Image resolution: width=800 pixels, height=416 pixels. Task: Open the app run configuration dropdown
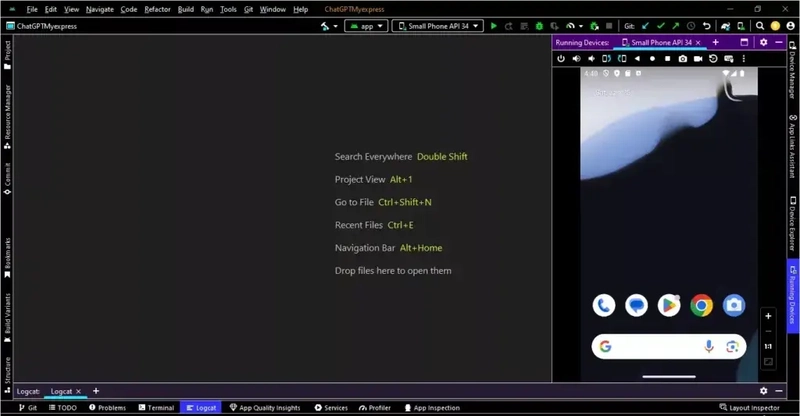[365, 26]
